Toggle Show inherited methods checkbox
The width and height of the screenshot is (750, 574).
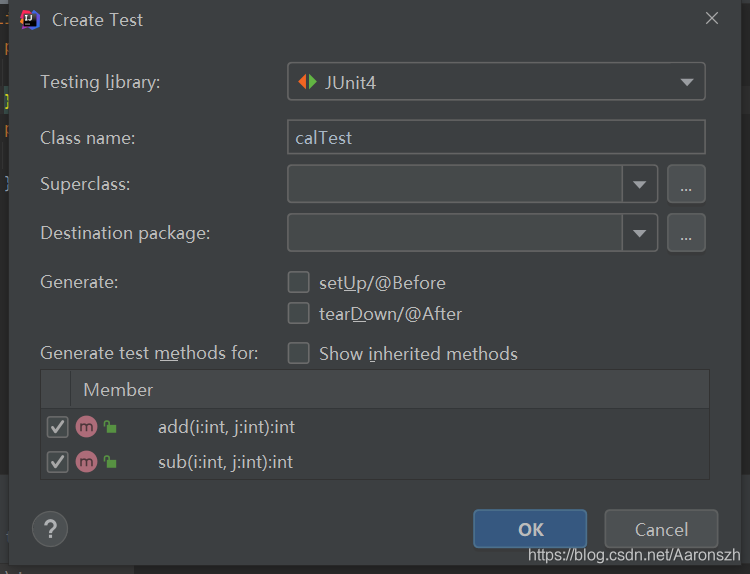pyautogui.click(x=298, y=353)
